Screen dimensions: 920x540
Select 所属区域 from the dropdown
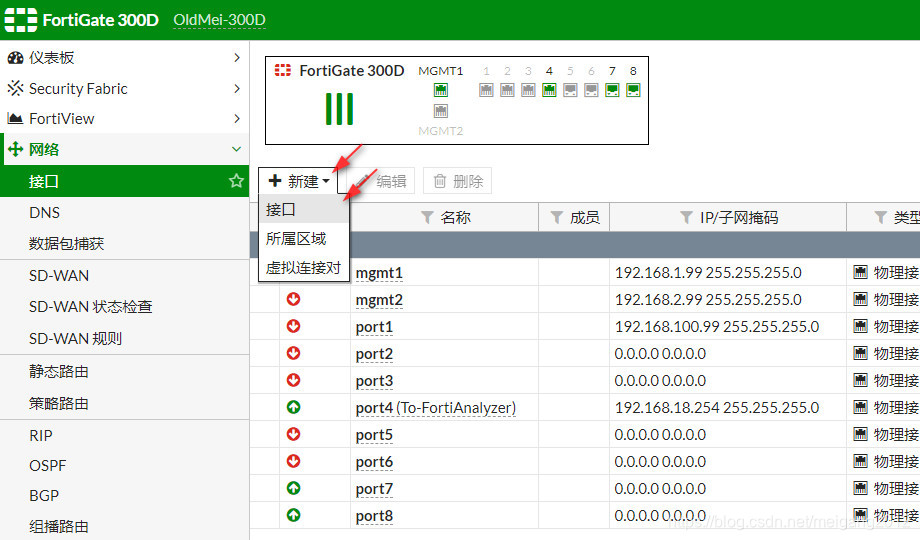(304, 238)
